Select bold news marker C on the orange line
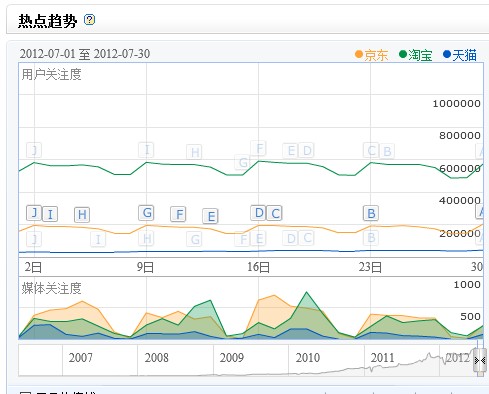This screenshot has height=394, width=489. 274,213
